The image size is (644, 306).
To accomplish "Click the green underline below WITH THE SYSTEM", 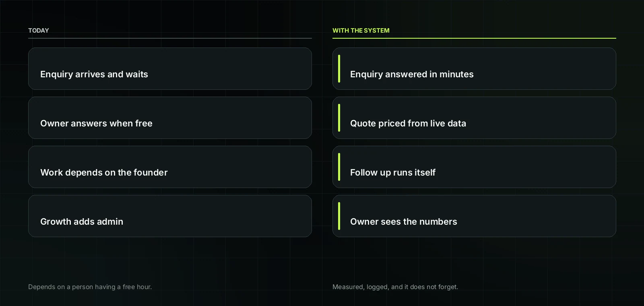I will pos(474,38).
